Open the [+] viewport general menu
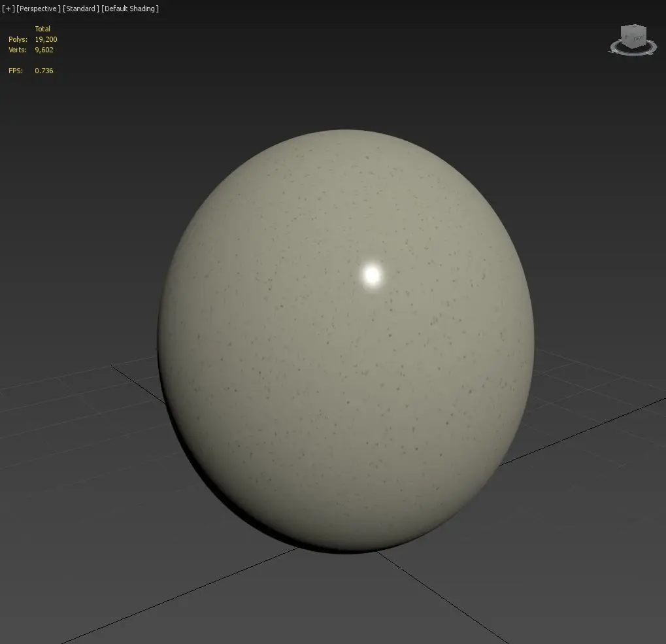666x644 pixels. coord(8,8)
